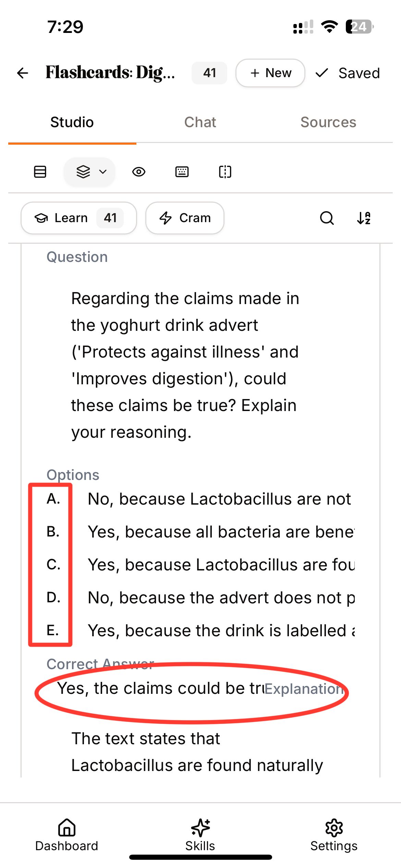
Task: Open the stacked cards view dropdown
Action: pyautogui.click(x=90, y=172)
